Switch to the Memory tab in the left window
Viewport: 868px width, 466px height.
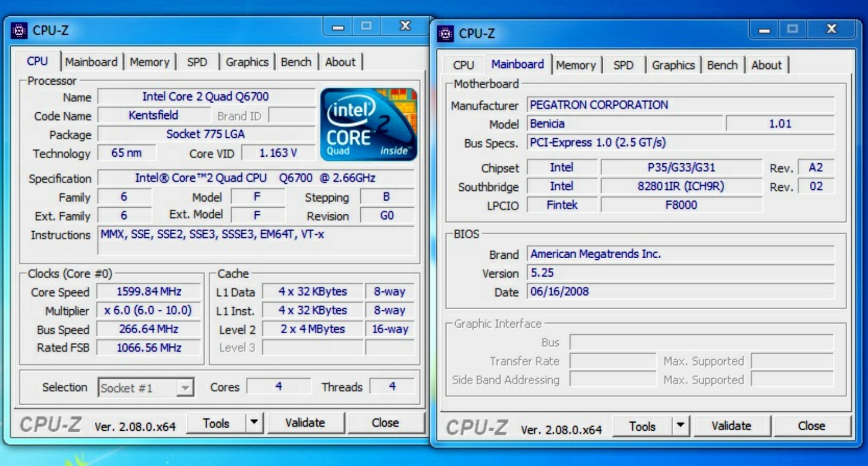point(149,62)
